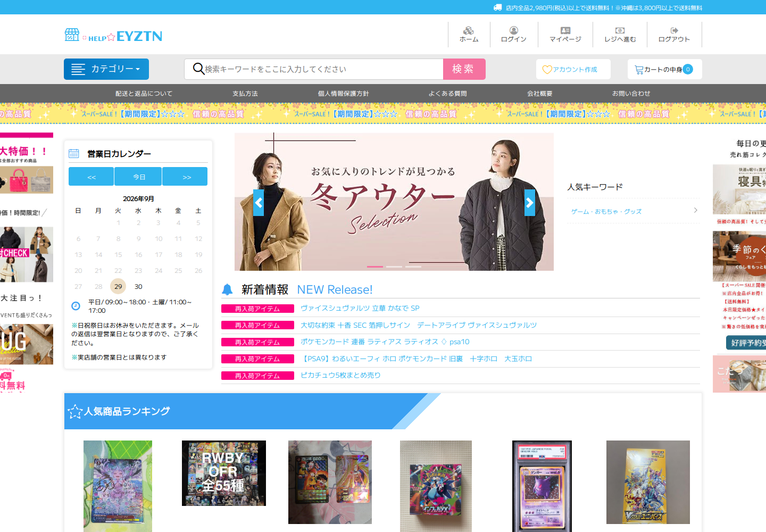Open 配送と返品について menu item
The height and width of the screenshot is (532, 766).
[144, 94]
